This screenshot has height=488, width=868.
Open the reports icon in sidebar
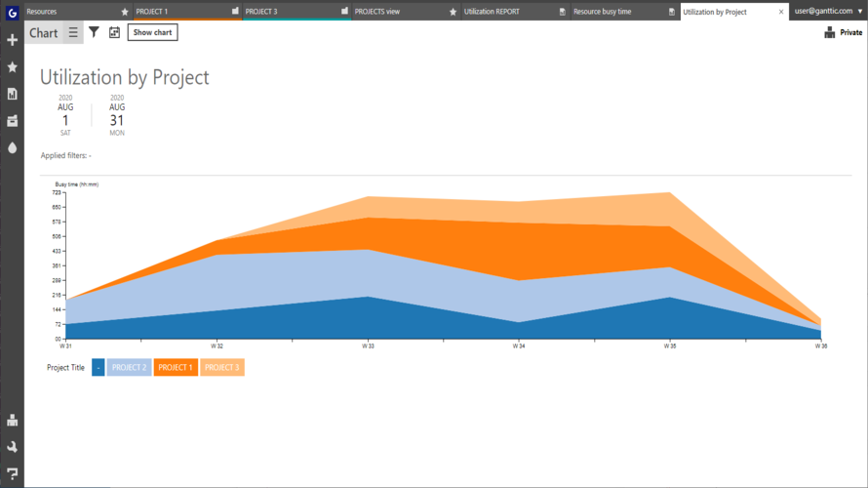[x=12, y=94]
